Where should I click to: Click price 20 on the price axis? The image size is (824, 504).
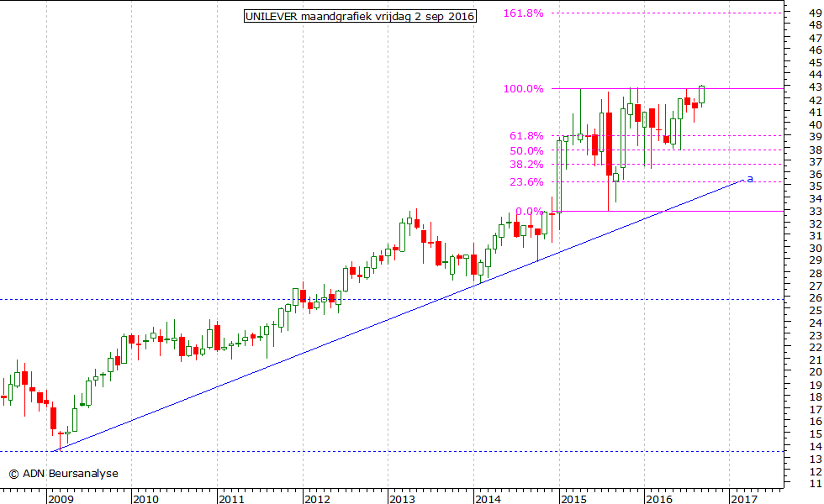(x=816, y=371)
